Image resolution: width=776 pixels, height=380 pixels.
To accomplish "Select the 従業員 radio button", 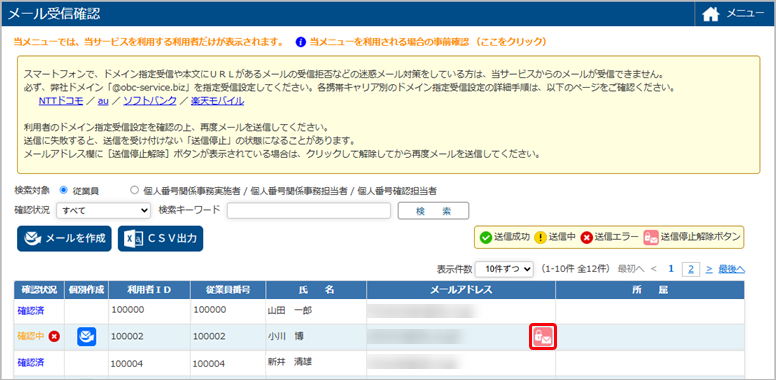I will coord(63,190).
